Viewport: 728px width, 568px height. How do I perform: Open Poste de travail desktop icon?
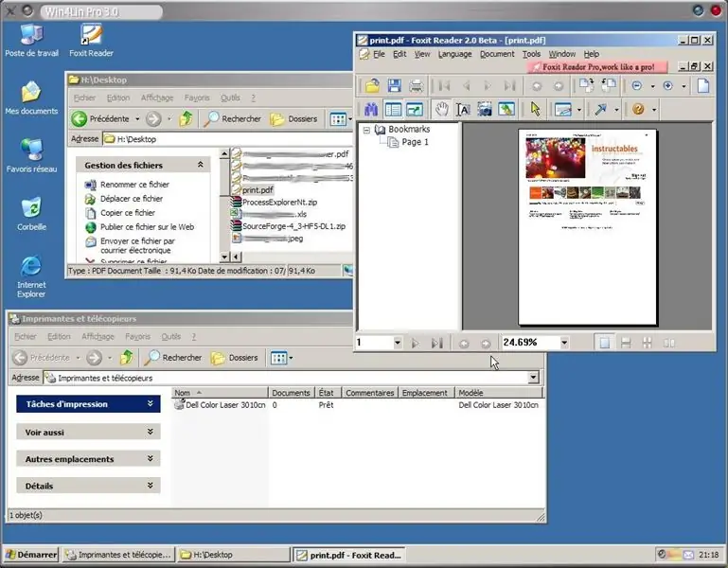pyautogui.click(x=31, y=41)
